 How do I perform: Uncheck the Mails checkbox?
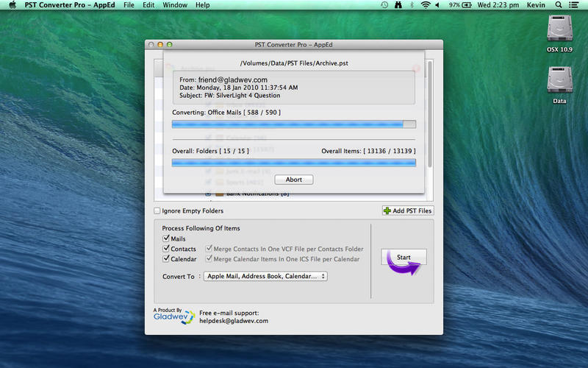166,238
